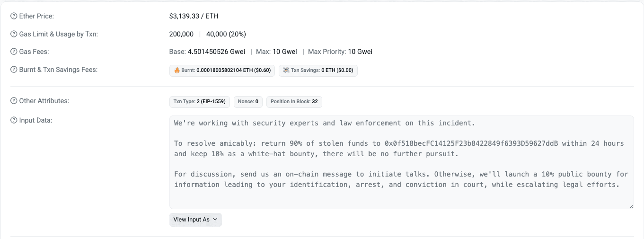Click the Burnt 0.00018005802104 ETH badge text

click(226, 71)
